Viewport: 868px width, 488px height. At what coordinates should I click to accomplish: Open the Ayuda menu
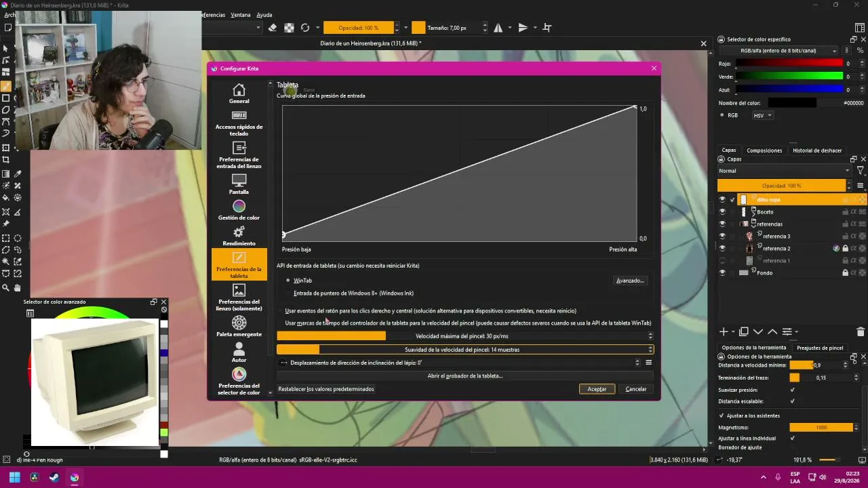[x=264, y=15]
